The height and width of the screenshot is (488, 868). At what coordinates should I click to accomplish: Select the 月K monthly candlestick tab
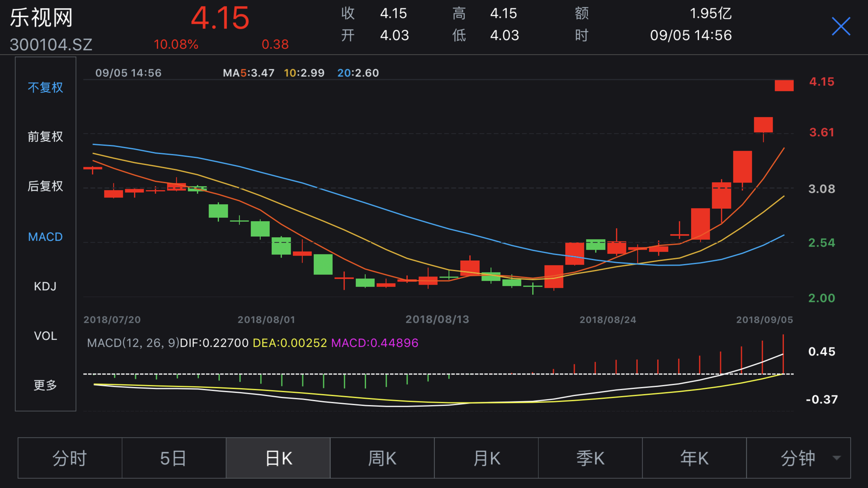click(486, 458)
